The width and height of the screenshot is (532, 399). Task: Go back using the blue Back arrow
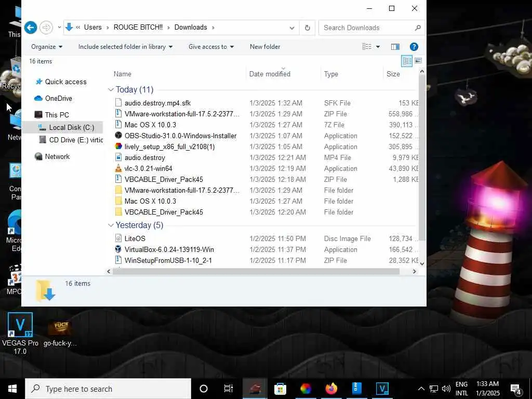[x=31, y=28]
